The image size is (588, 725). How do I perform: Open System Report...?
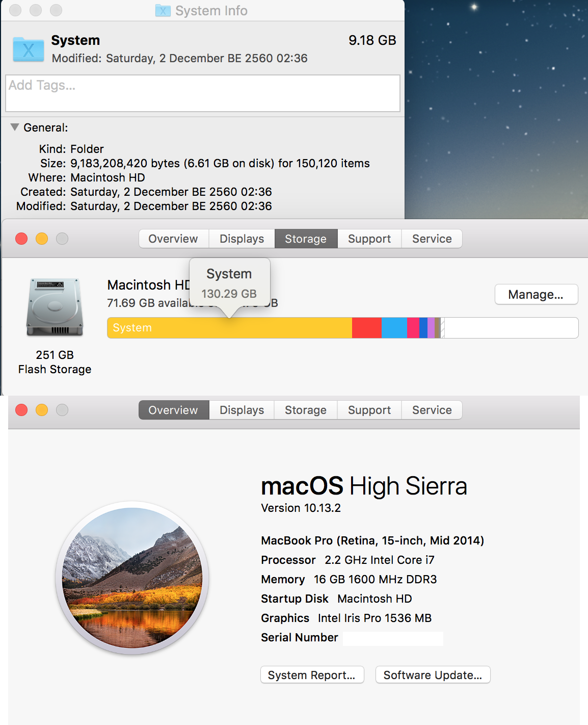click(x=312, y=675)
